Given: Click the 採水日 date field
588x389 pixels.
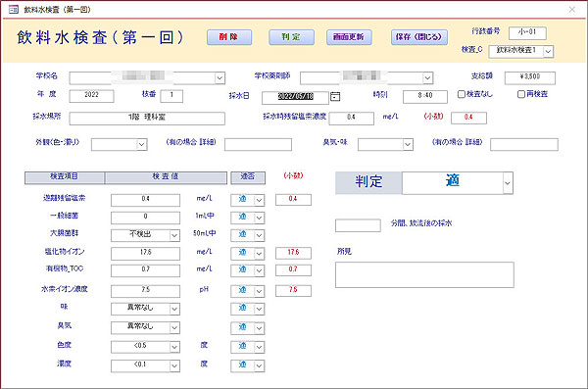Looking at the screenshot, I should (295, 98).
